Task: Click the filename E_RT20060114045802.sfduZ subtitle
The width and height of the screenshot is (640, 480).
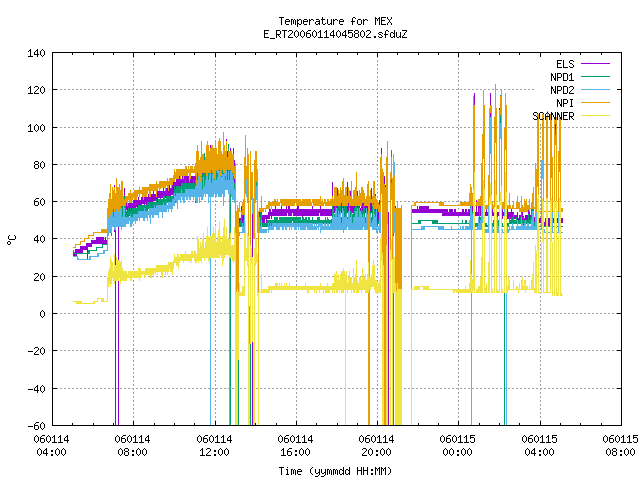Action: click(335, 34)
